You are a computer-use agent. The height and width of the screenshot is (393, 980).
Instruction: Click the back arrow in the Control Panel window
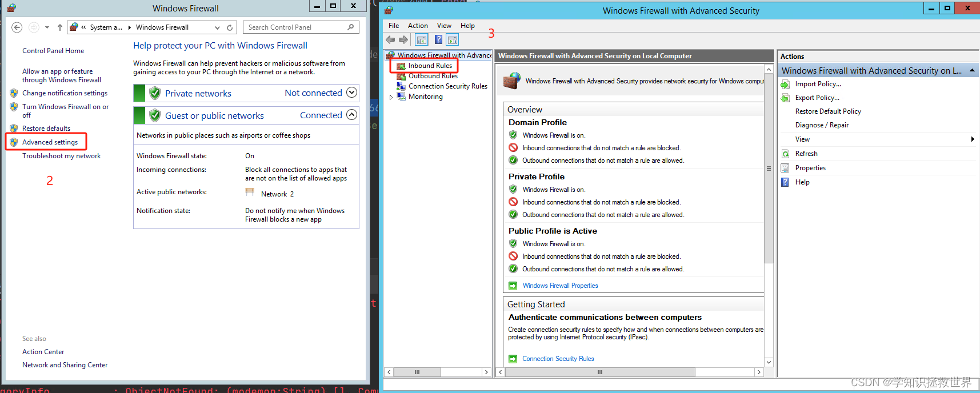tap(17, 27)
